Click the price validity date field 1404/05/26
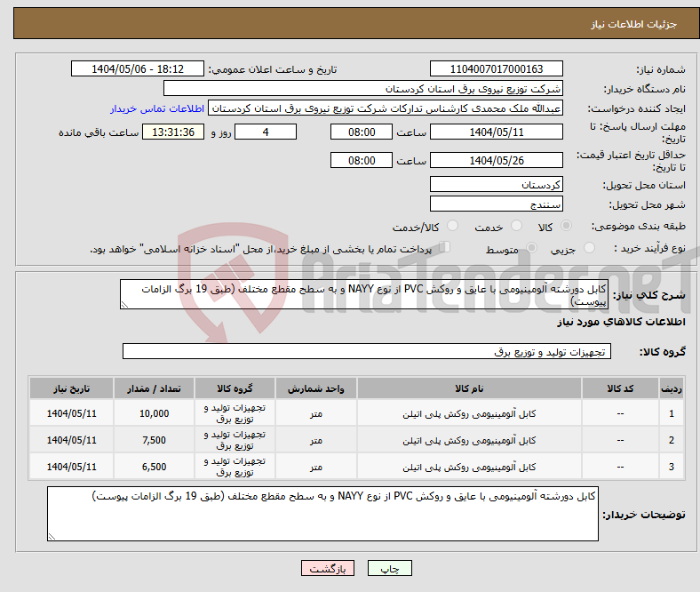The image size is (700, 592). pos(496,161)
